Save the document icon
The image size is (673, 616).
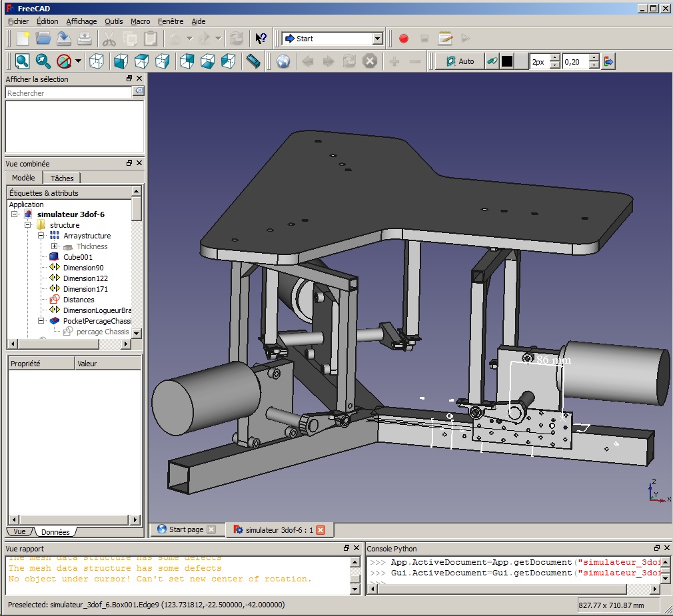coord(64,39)
